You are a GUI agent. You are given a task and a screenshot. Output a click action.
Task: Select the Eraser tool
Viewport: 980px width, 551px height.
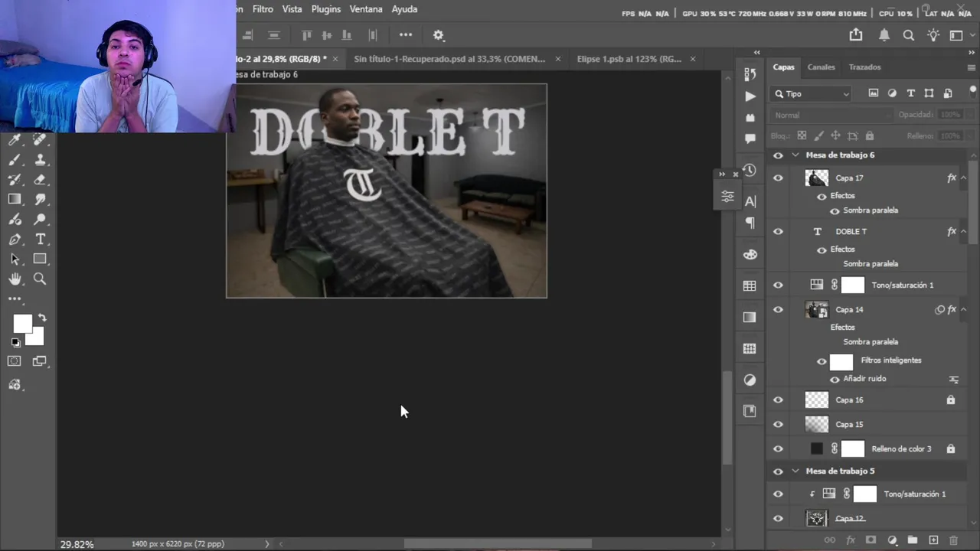click(40, 180)
